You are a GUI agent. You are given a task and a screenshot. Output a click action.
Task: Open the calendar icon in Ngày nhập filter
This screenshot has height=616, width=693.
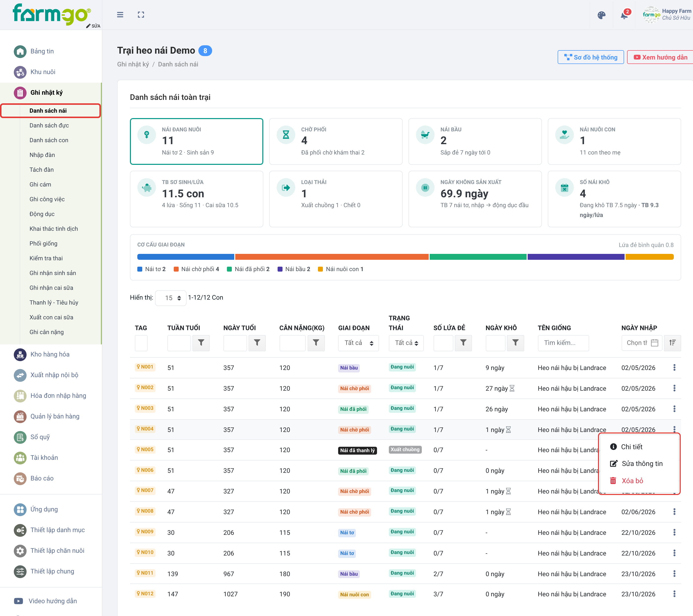coord(655,343)
